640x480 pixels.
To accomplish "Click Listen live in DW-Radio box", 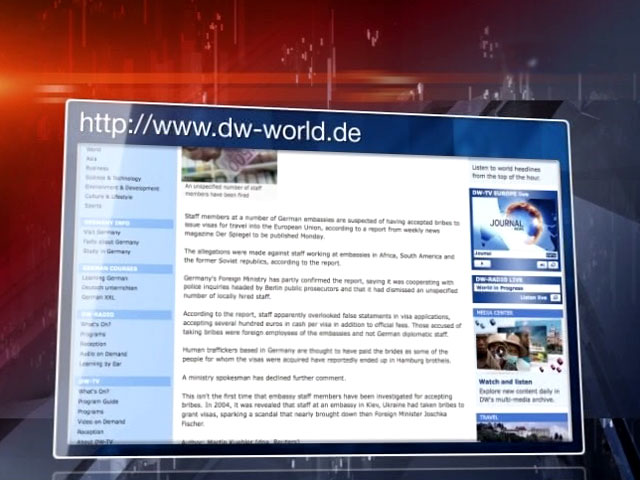I will (533, 298).
